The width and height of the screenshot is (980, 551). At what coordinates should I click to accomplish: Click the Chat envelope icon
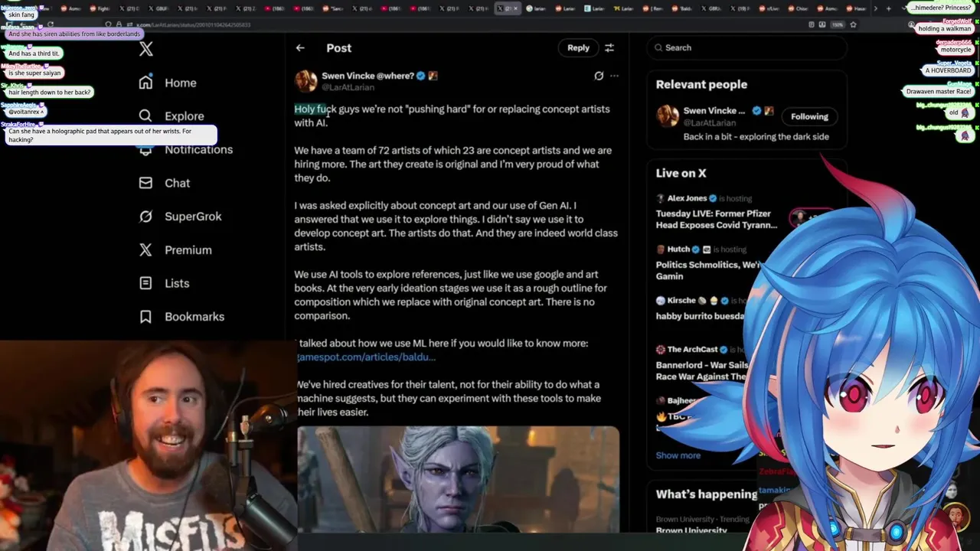[145, 183]
